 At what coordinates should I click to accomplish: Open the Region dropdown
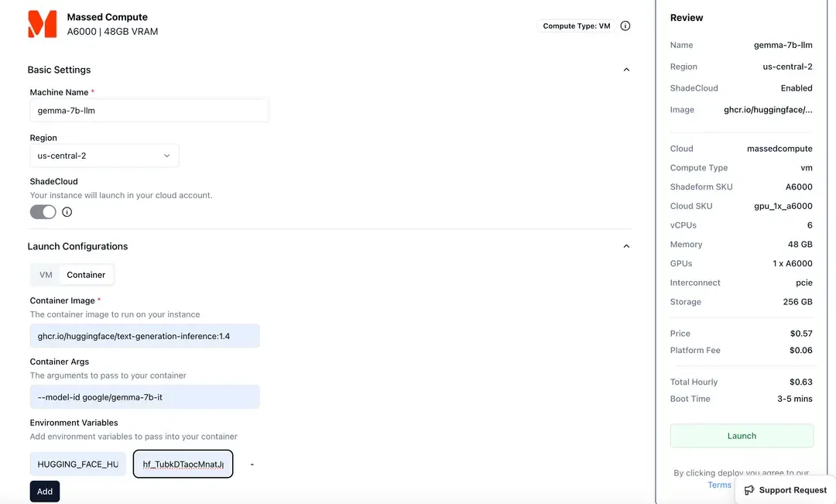(x=104, y=156)
